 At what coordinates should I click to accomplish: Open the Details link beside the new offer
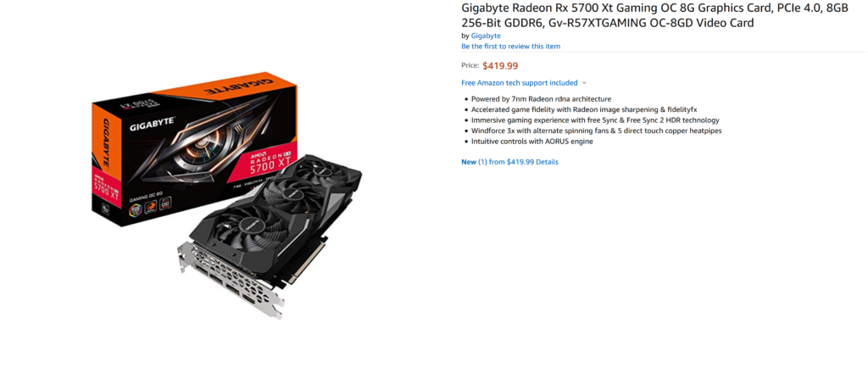[547, 162]
